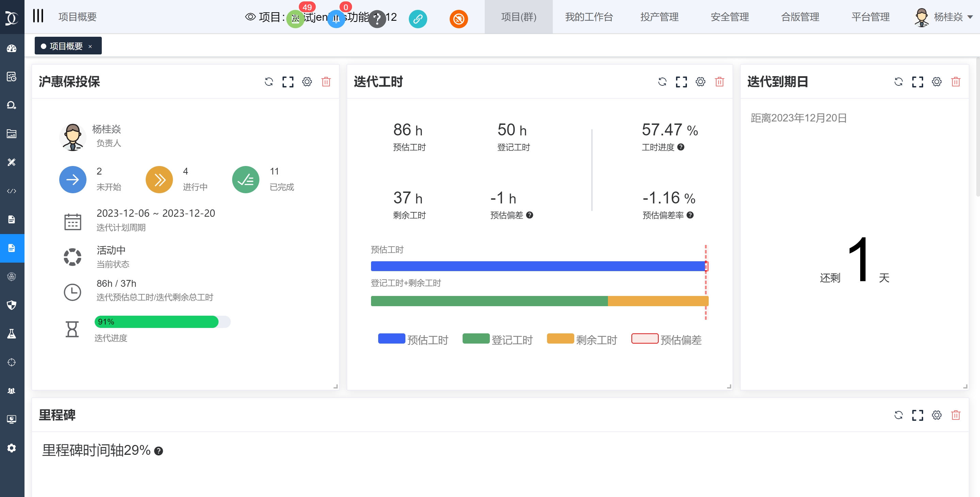Open the shield icon in left sidebar
This screenshot has width=980, height=497.
pyautogui.click(x=12, y=305)
